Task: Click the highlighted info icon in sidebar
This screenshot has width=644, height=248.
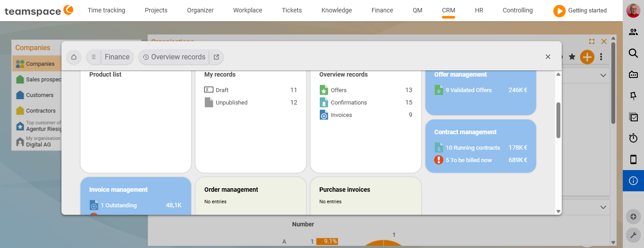Action: pyautogui.click(x=633, y=181)
